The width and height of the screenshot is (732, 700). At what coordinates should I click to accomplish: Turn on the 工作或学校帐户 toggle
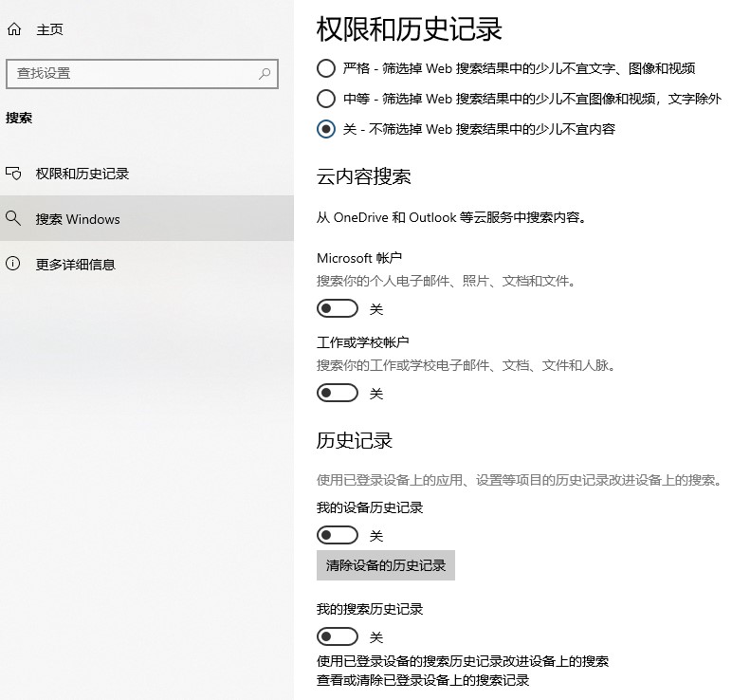point(338,393)
